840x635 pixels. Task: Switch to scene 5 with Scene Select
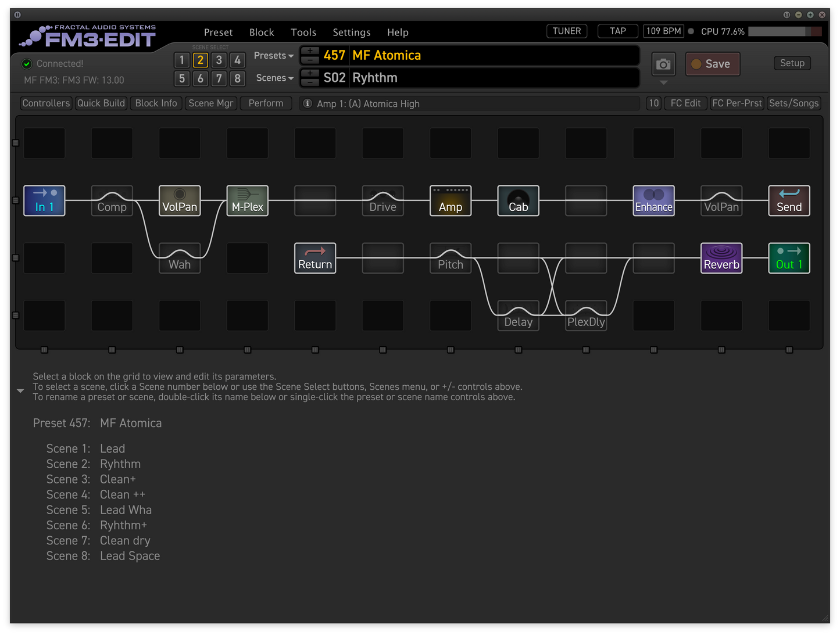click(x=182, y=78)
